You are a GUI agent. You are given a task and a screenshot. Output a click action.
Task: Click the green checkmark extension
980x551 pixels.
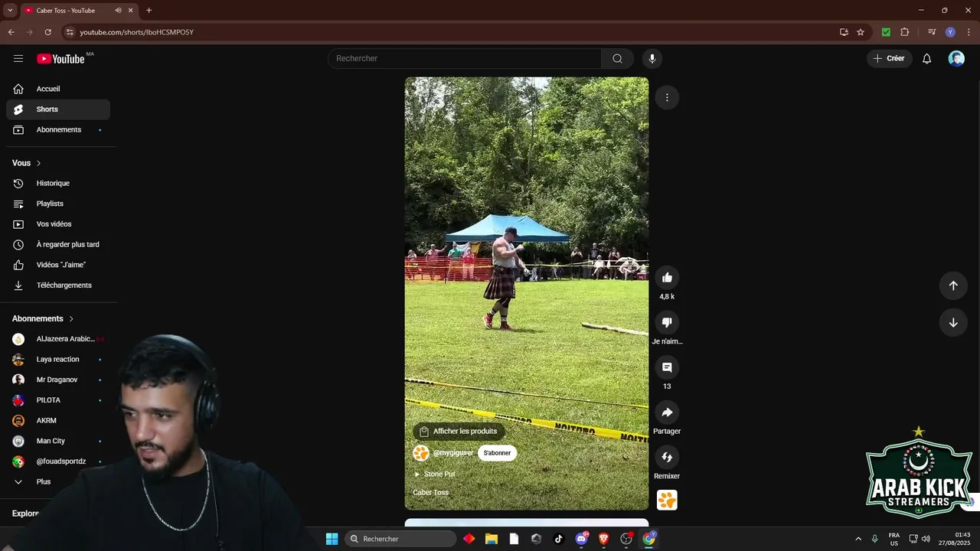[886, 32]
